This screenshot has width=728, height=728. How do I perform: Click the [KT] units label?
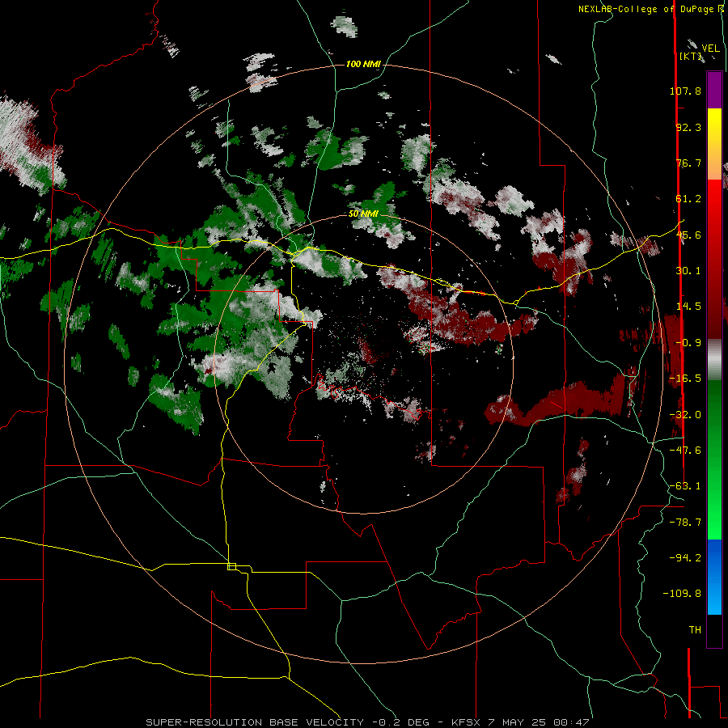(691, 56)
